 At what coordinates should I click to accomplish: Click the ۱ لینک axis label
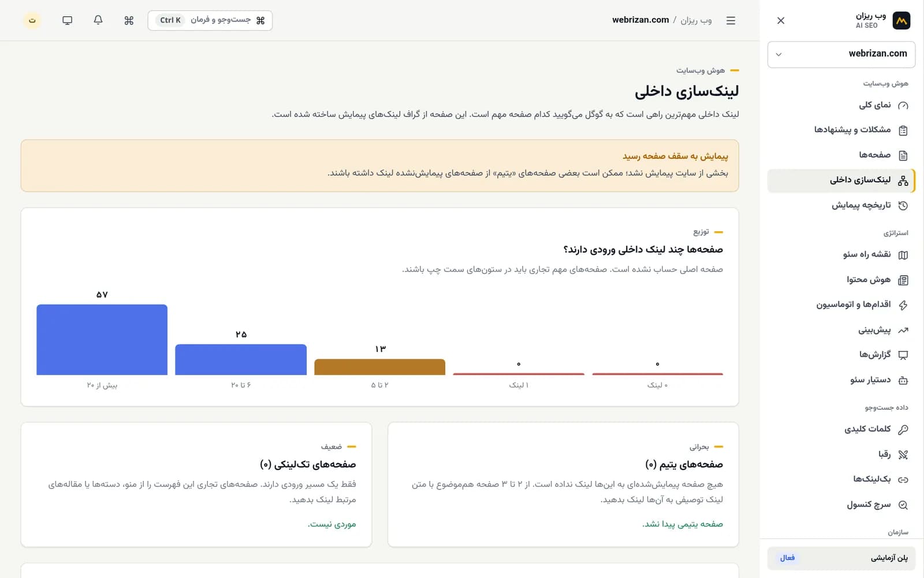[x=519, y=385]
